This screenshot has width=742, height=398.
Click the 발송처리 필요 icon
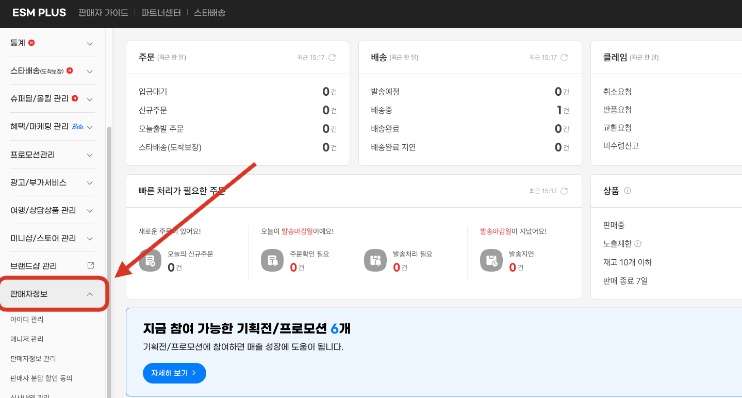[375, 261]
